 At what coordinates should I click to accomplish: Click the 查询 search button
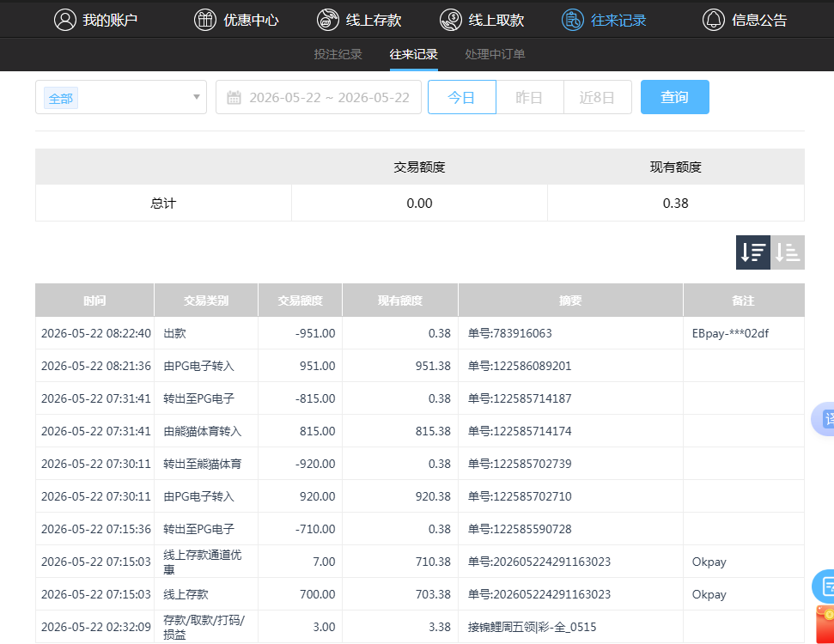(674, 97)
